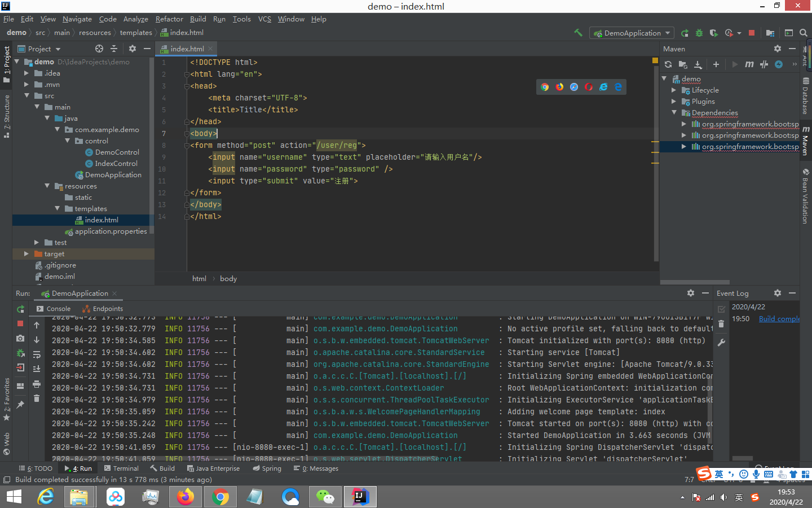Open the DemoApplication run configuration dropdown
The height and width of the screenshot is (508, 812).
(632, 33)
